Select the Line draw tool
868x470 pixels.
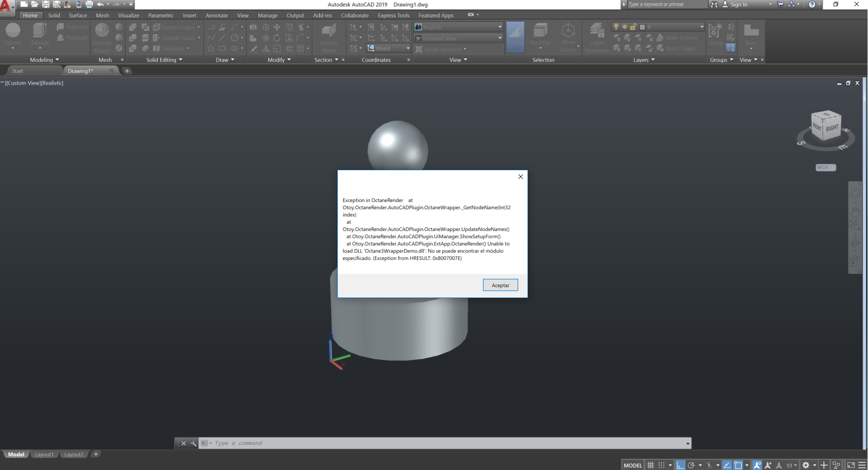pos(222,38)
